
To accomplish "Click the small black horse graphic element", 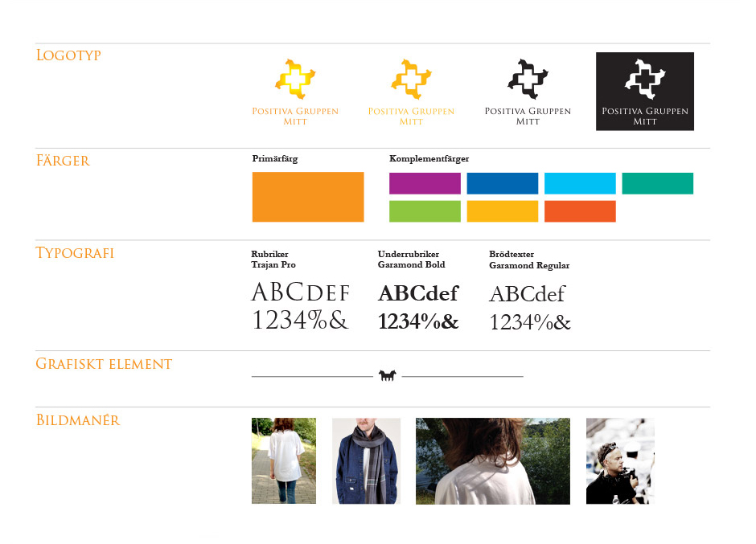I will pos(387,375).
